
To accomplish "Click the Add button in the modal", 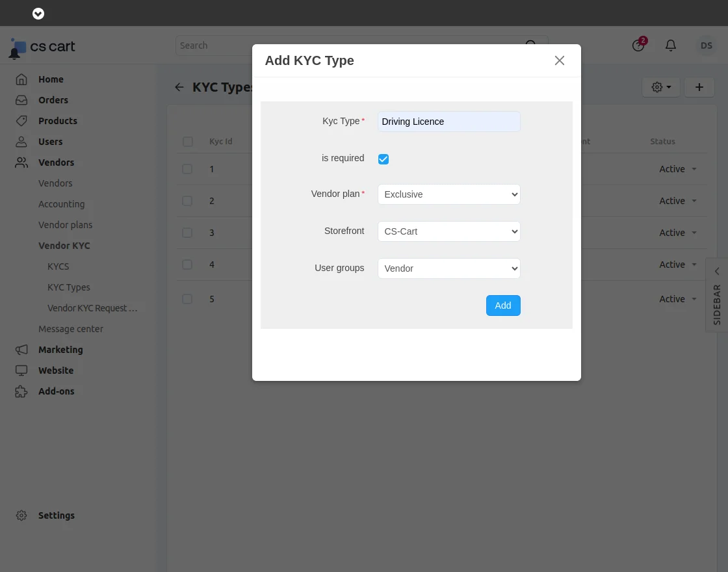I will coord(502,305).
